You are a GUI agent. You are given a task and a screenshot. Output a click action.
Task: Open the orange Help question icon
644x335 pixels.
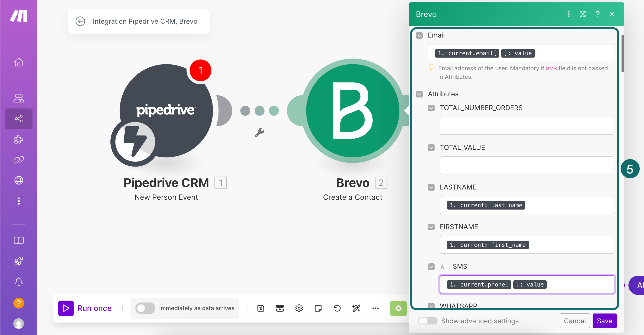click(19, 303)
